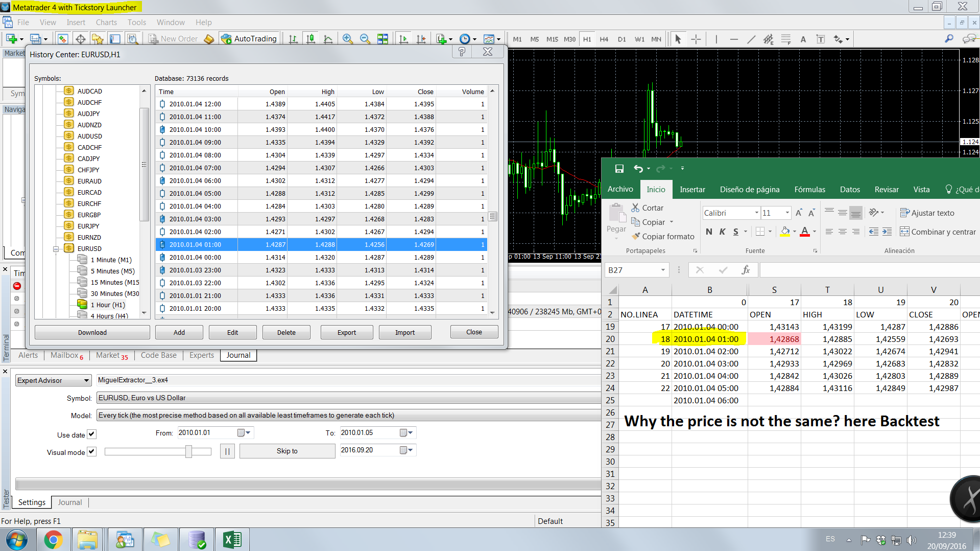
Task: Open the Tools menu in MetaTrader
Action: 137,22
